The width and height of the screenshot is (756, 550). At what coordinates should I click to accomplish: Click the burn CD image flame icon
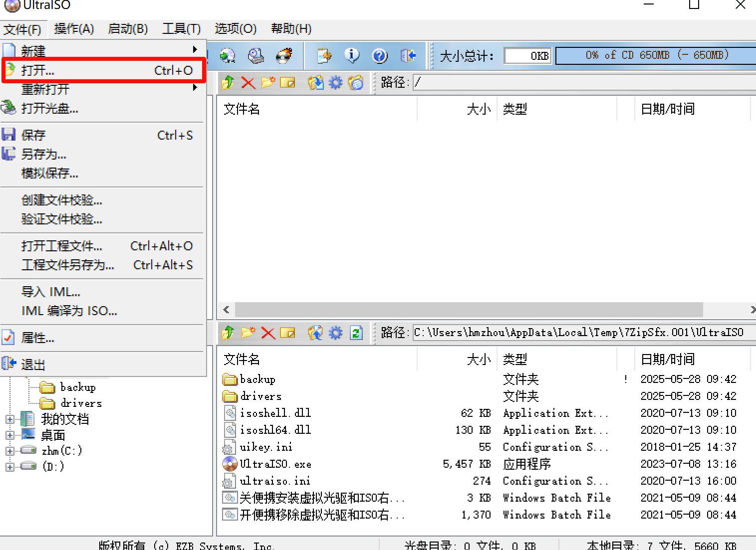click(x=284, y=55)
